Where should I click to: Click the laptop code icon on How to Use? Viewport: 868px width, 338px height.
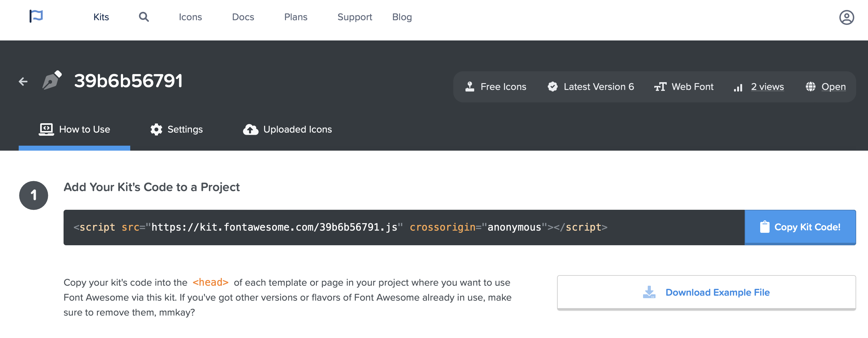(x=46, y=129)
